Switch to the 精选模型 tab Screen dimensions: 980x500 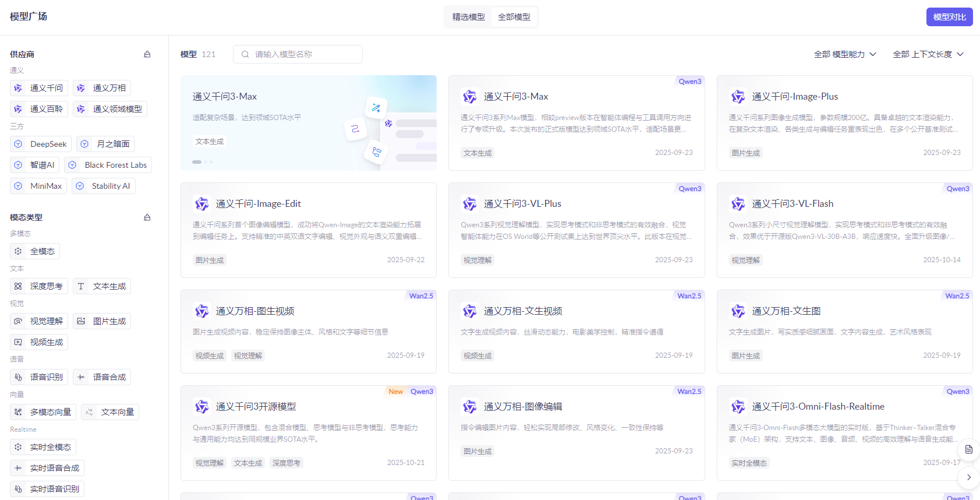pos(469,17)
